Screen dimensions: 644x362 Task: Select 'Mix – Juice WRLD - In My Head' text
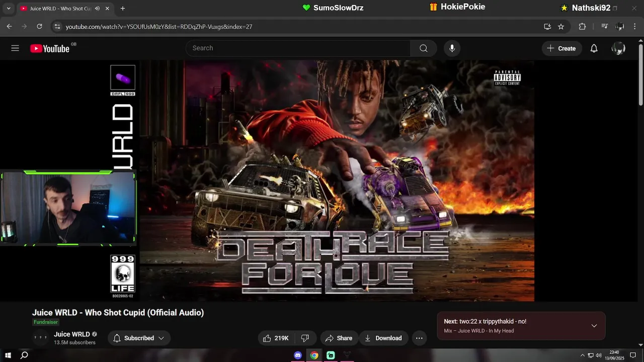tap(478, 331)
